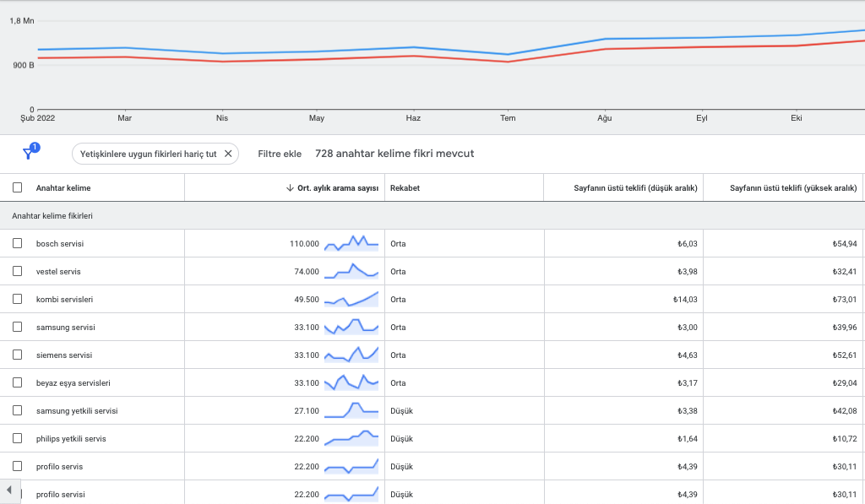
Task: Open trend sparkline for kombi servisleri
Action: (351, 299)
